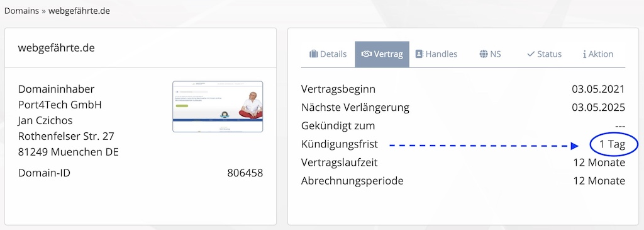Click the info icon beside Aktion

tap(584, 54)
